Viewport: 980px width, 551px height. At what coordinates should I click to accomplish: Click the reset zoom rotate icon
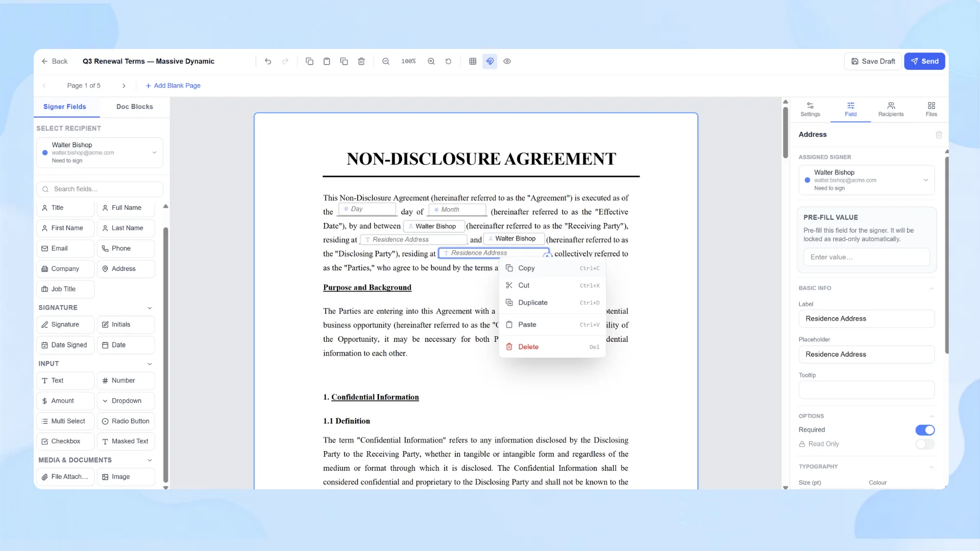[448, 61]
